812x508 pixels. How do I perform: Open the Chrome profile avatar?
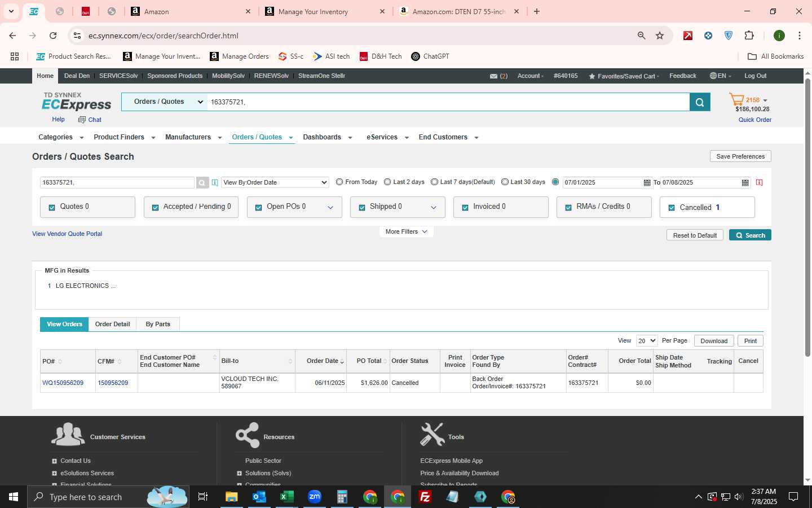tap(779, 36)
